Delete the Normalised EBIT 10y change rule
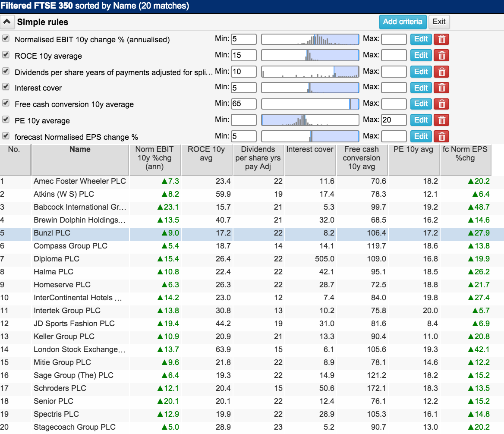The height and width of the screenshot is (434, 504). (x=441, y=39)
